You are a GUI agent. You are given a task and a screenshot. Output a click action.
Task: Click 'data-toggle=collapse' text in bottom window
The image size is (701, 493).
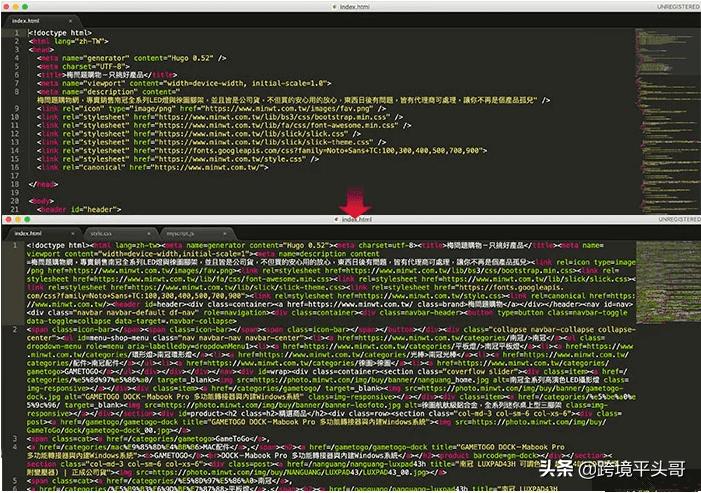coord(68,321)
